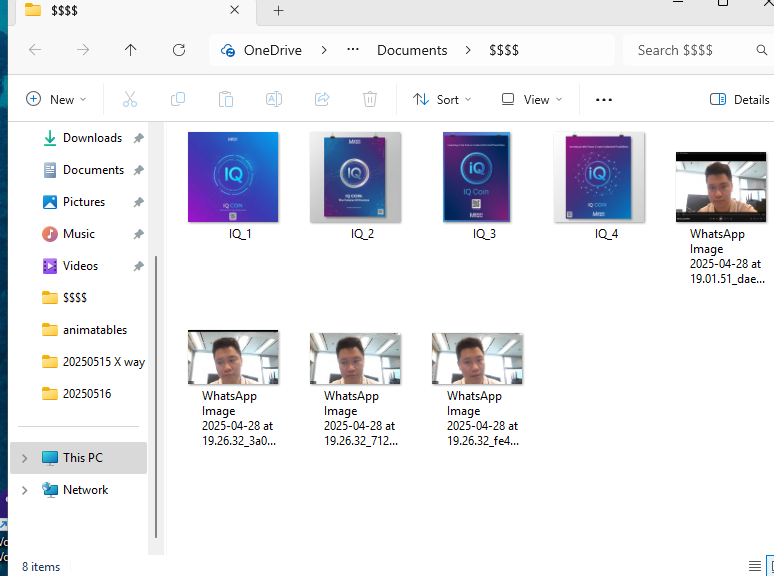Click the New button
The height and width of the screenshot is (576, 774).
pyautogui.click(x=56, y=99)
